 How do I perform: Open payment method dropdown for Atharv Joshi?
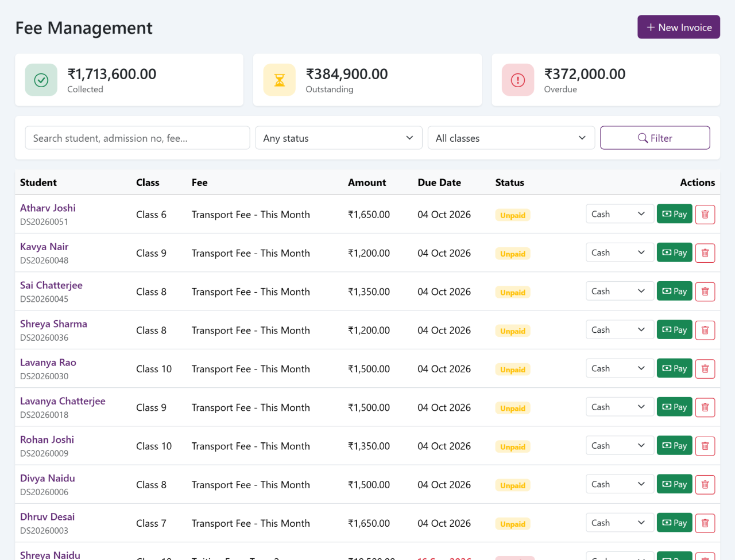[x=620, y=214]
